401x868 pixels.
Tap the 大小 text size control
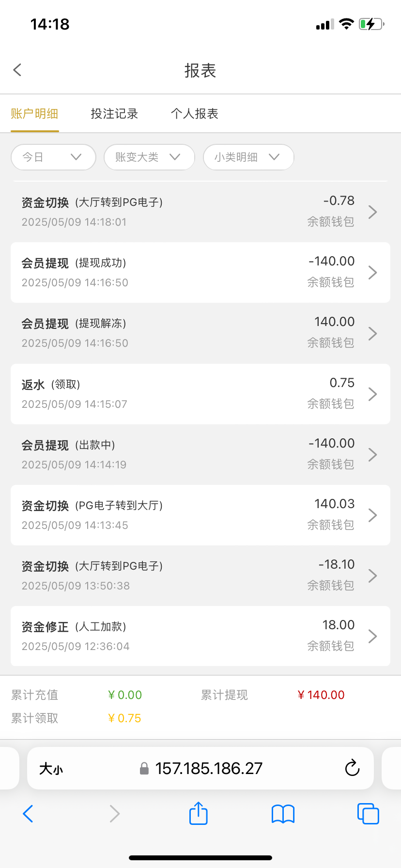pyautogui.click(x=51, y=768)
